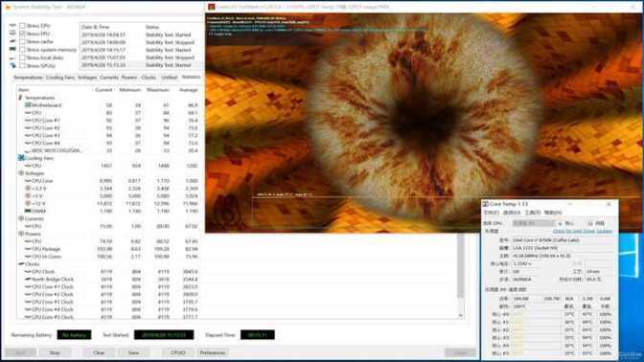The image size is (644, 362).
Task: Click the memory chip icon beside Stress system memory
Action: [12, 49]
